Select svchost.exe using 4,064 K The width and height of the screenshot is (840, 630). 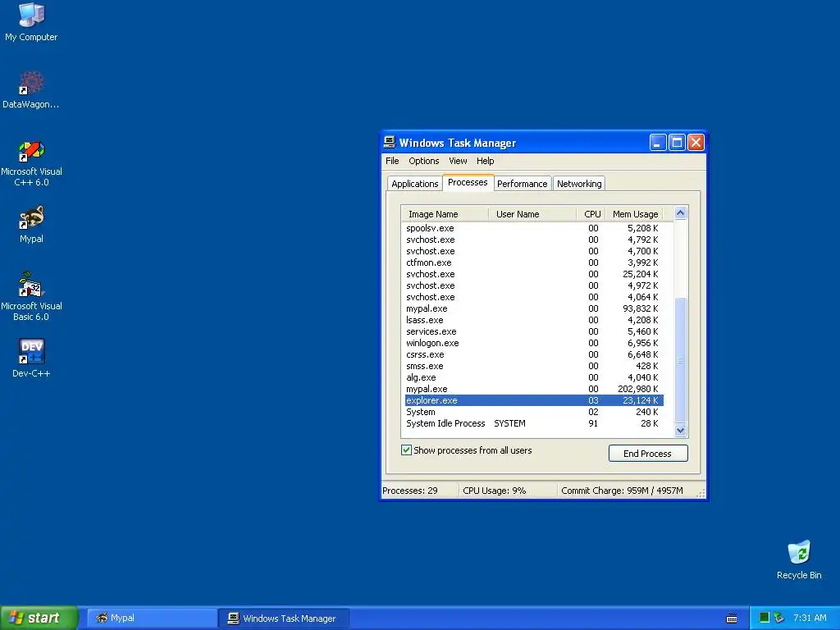pos(534,297)
